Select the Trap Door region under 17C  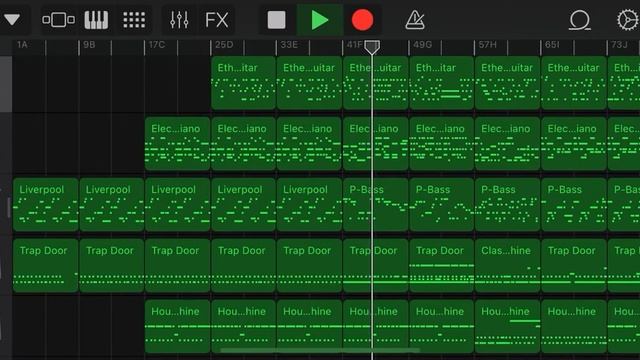pyautogui.click(x=177, y=265)
